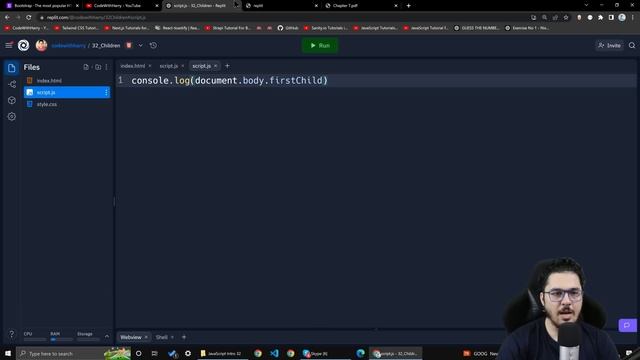Open the script.js row options menu

[x=106, y=92]
